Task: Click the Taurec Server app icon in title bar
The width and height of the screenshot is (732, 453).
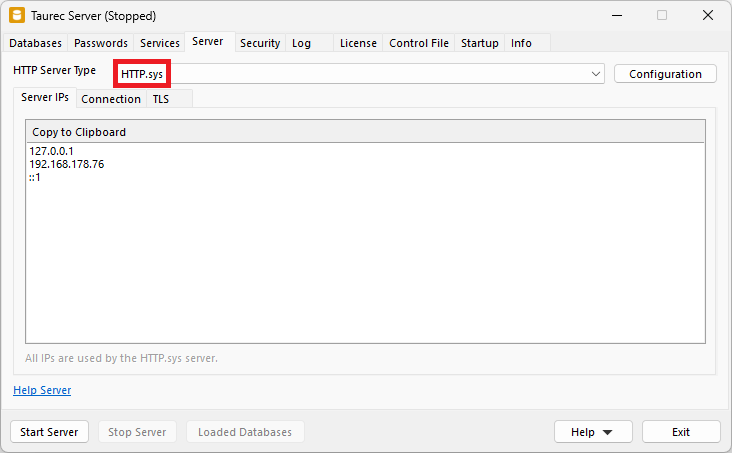Action: coord(17,15)
